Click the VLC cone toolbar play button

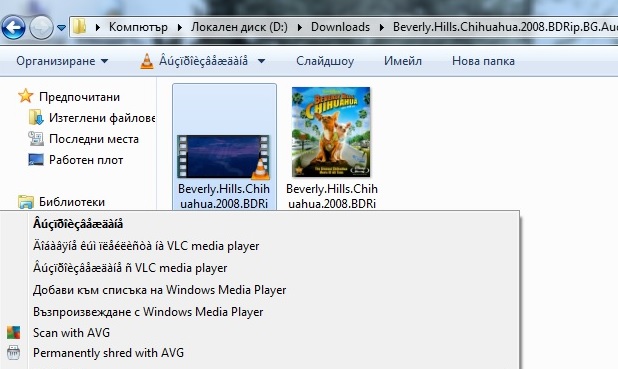pos(195,61)
